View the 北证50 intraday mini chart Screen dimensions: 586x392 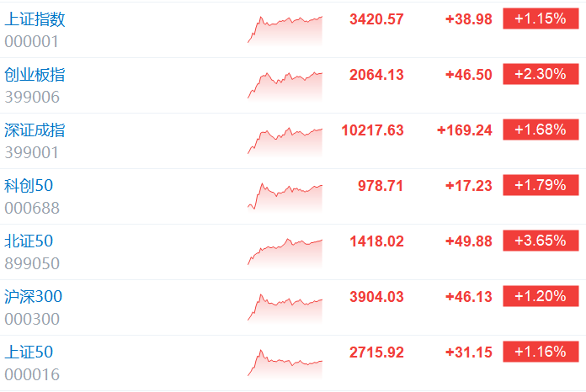tap(285, 252)
